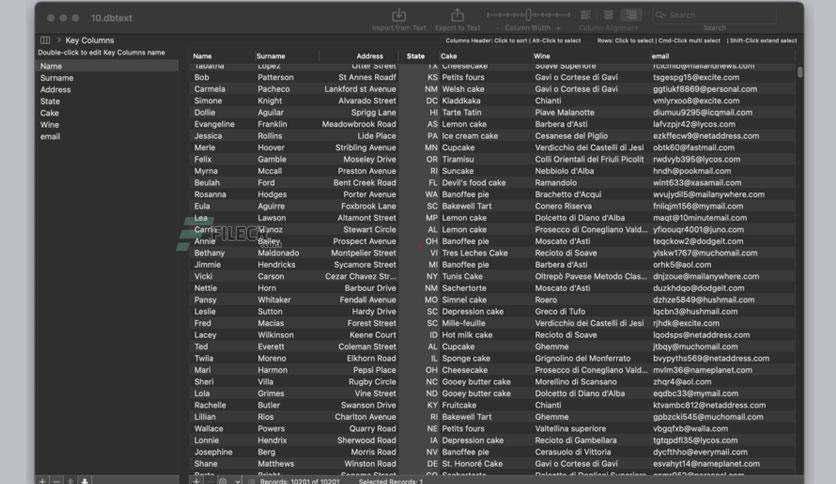Click the 'Grignolino del Monferrato' wine cell
This screenshot has height=484, width=836.
(583, 359)
